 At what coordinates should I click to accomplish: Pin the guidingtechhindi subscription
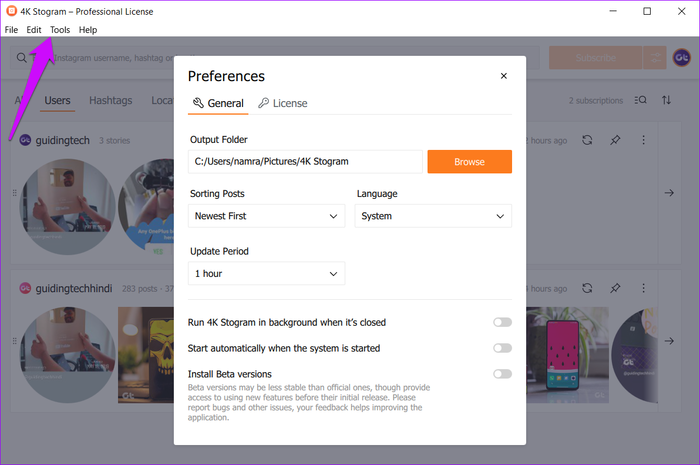coord(615,288)
